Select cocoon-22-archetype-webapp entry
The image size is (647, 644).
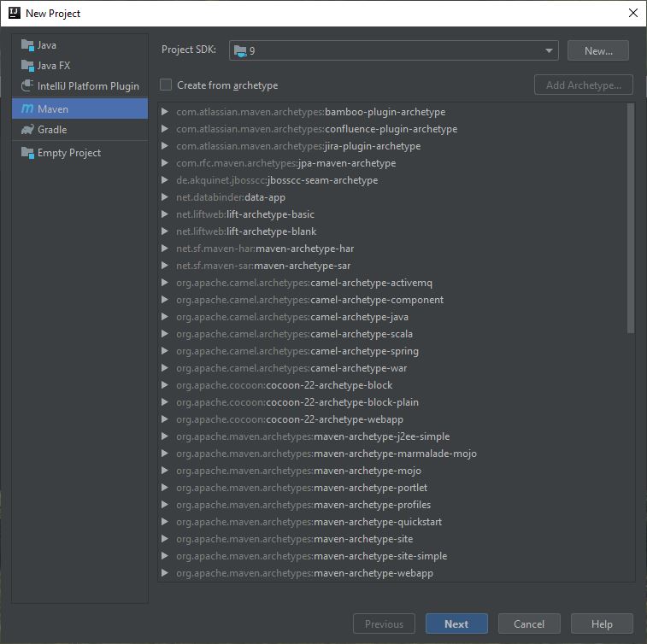290,419
